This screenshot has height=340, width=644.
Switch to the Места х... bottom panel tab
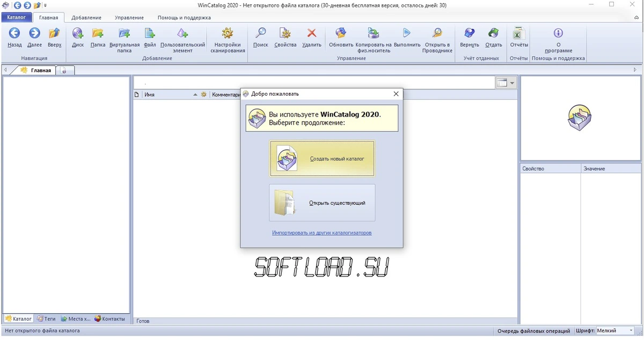tap(76, 319)
